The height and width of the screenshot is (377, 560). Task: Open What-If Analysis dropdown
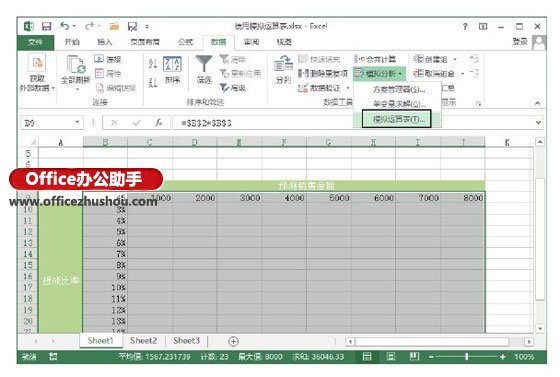[x=379, y=74]
